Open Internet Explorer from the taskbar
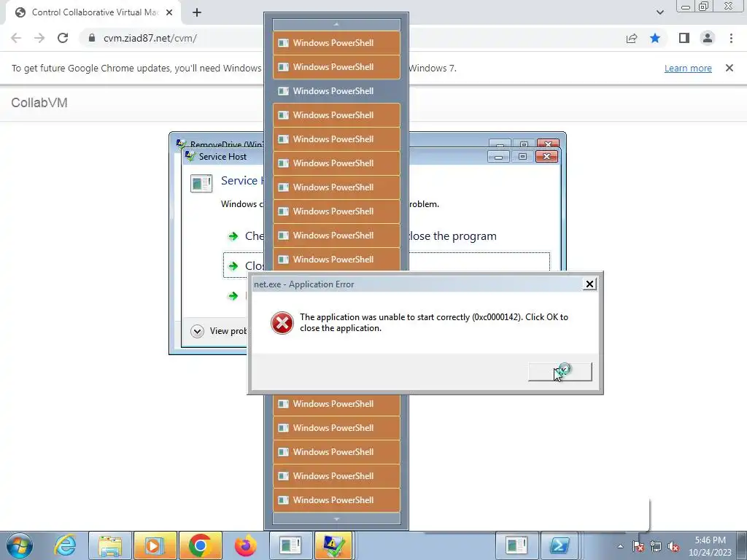Image resolution: width=747 pixels, height=560 pixels. click(65, 545)
